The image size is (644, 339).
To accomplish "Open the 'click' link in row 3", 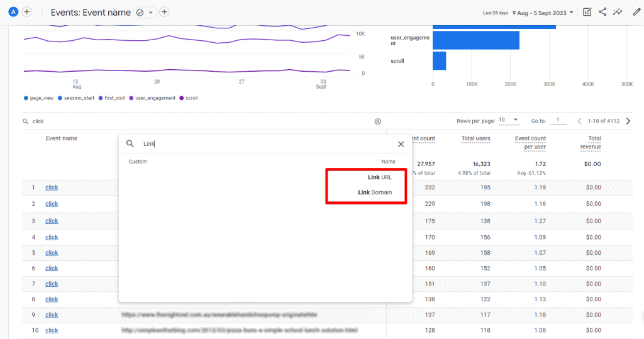I will point(52,221).
